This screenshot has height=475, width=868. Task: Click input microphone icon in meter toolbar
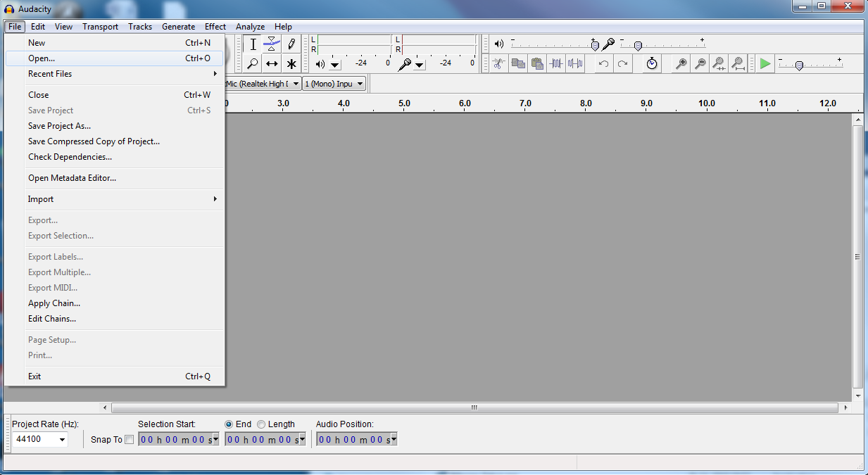[x=405, y=64]
